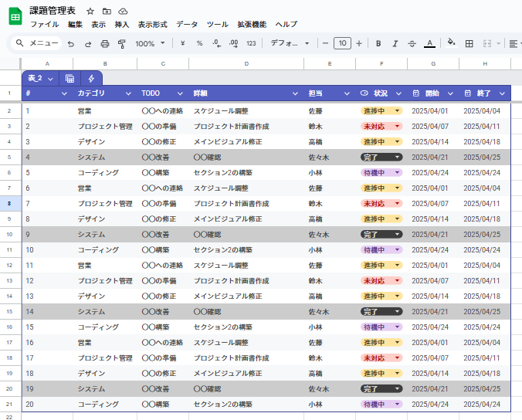Viewport: 522px width, 420px height.
Task: Open the 表示形式 menu
Action: 152,24
